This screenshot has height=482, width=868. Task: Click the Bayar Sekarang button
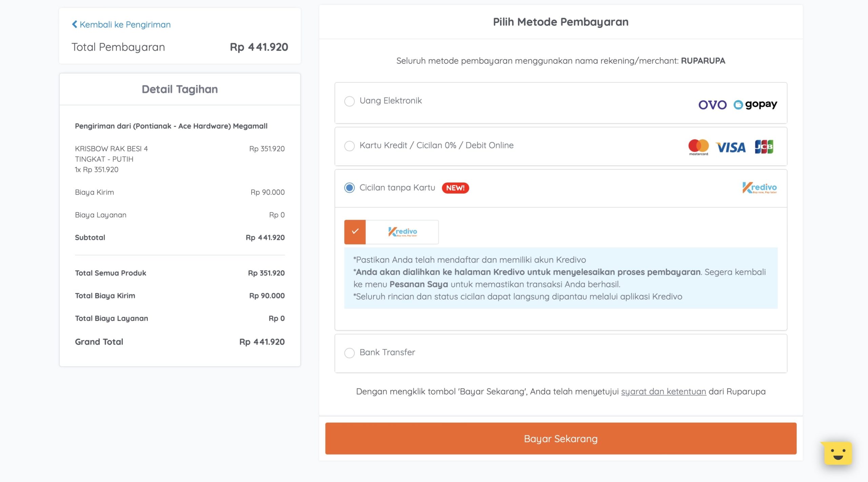point(561,439)
